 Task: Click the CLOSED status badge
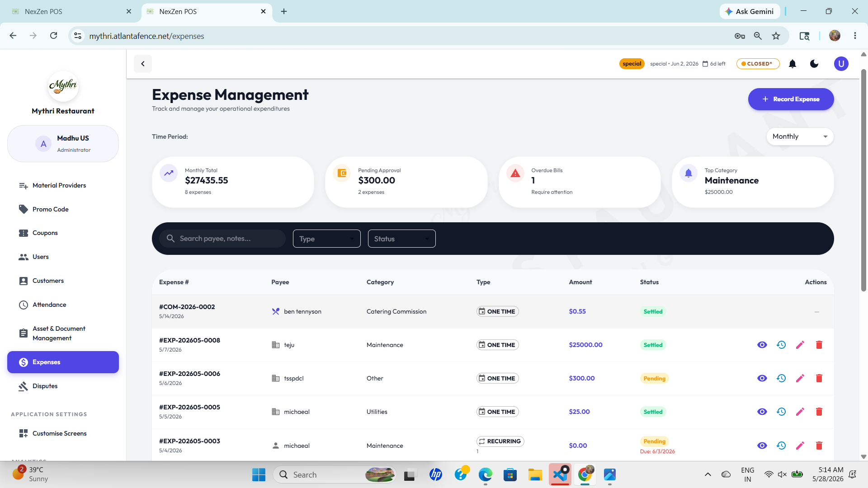pyautogui.click(x=758, y=64)
